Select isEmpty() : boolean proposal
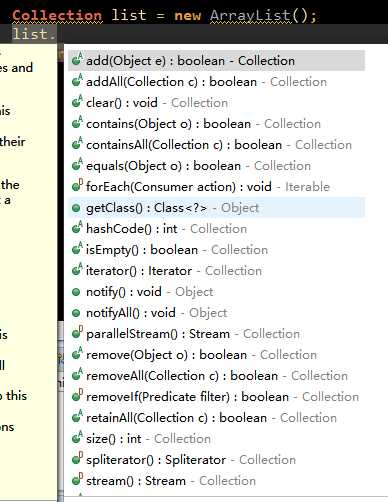 tap(216, 250)
